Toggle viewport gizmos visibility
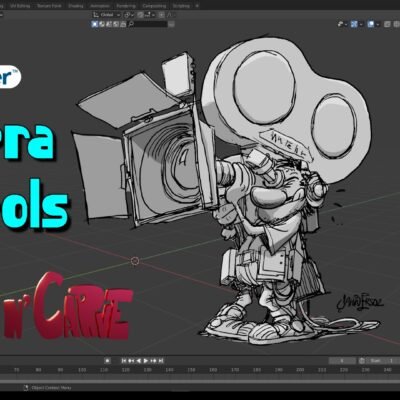 354,24
